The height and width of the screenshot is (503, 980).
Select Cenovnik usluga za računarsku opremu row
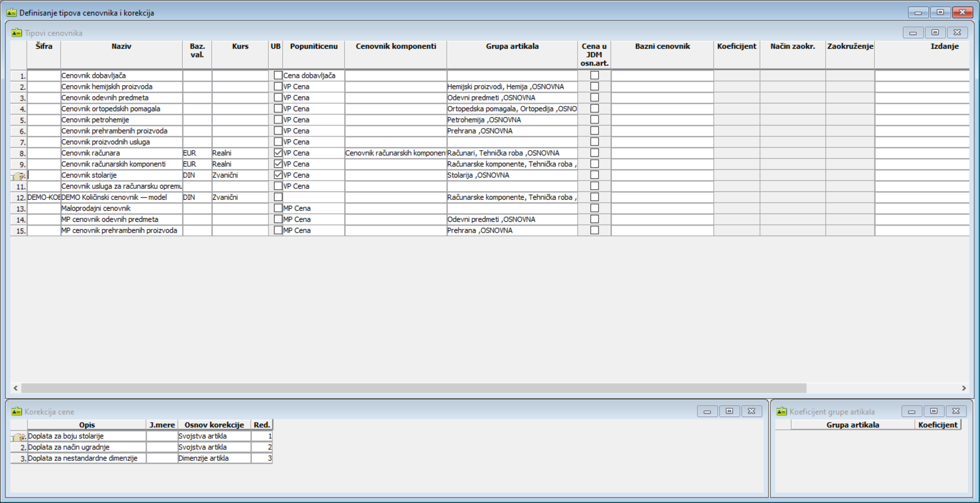[121, 186]
